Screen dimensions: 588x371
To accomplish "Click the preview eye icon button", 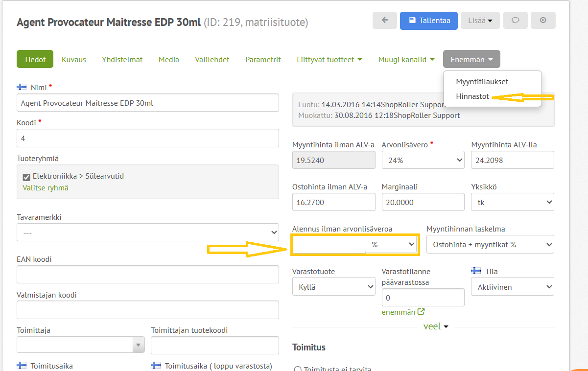I will [543, 21].
